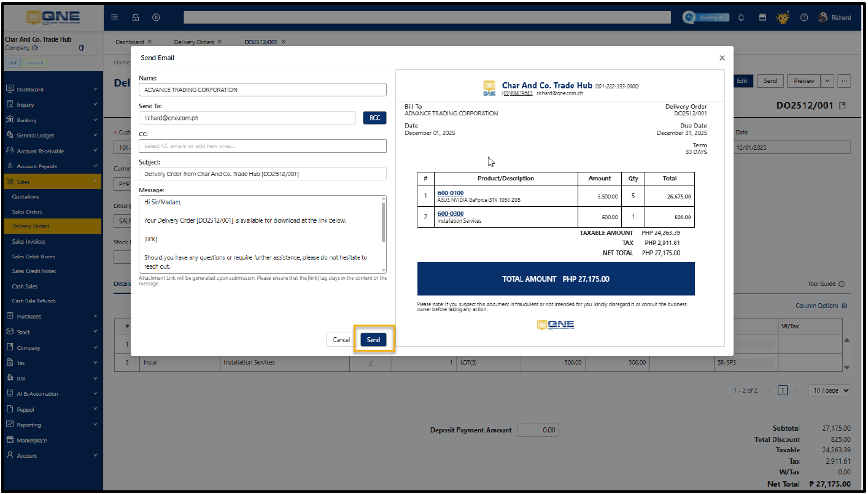Change the 10 / page dropdown
The image size is (868, 494).
[829, 390]
